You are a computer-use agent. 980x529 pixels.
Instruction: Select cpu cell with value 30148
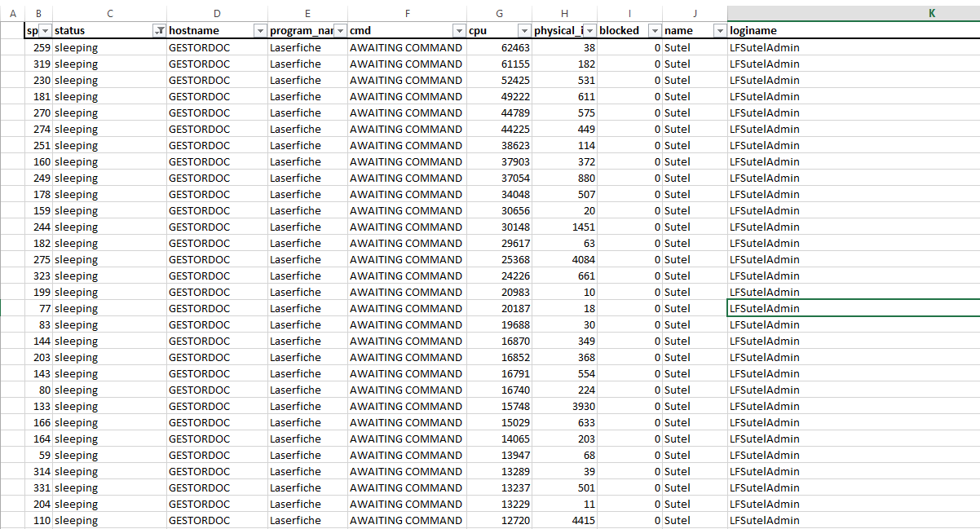point(499,227)
